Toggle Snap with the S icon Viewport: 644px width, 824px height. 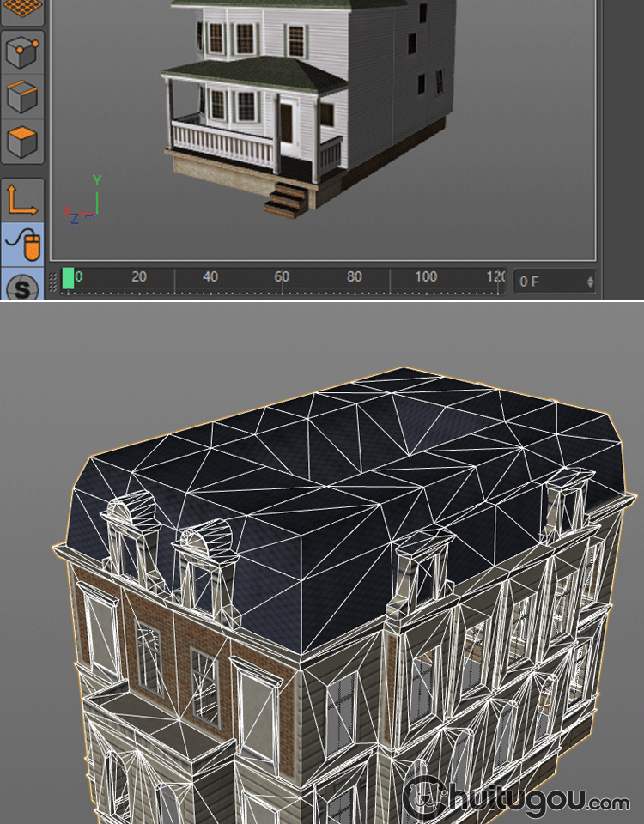coord(21,288)
